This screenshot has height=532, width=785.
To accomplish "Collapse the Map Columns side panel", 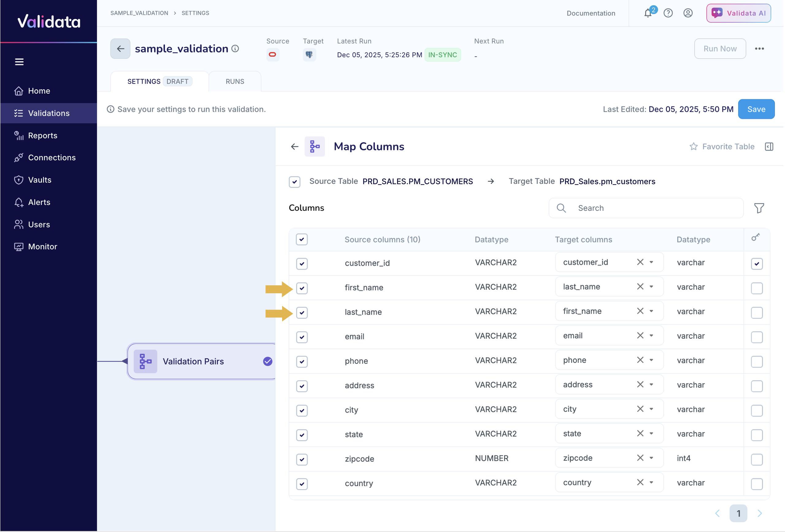I will (769, 146).
